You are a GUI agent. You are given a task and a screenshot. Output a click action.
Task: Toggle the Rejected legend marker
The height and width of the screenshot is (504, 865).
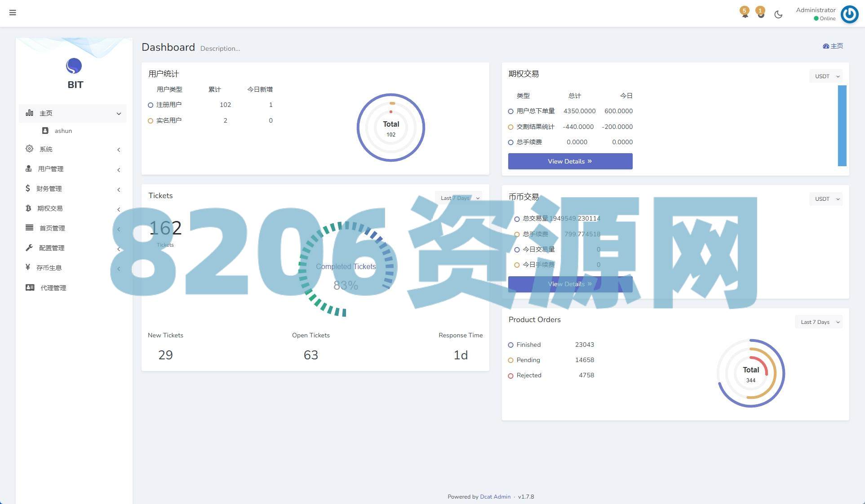(510, 376)
